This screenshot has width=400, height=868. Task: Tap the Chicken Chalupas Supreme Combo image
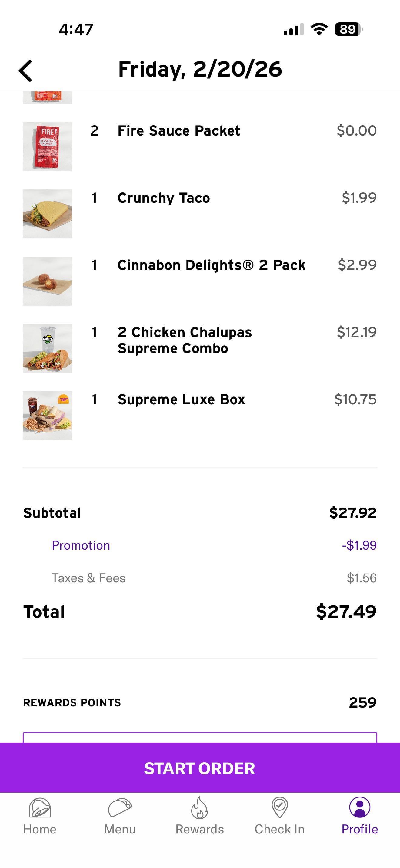click(x=47, y=348)
